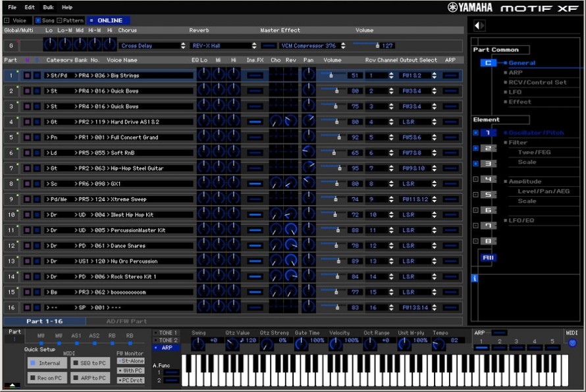Image resolution: width=586 pixels, height=392 pixels.
Task: Switch to the AD/FW Part tab
Action: coord(126,321)
